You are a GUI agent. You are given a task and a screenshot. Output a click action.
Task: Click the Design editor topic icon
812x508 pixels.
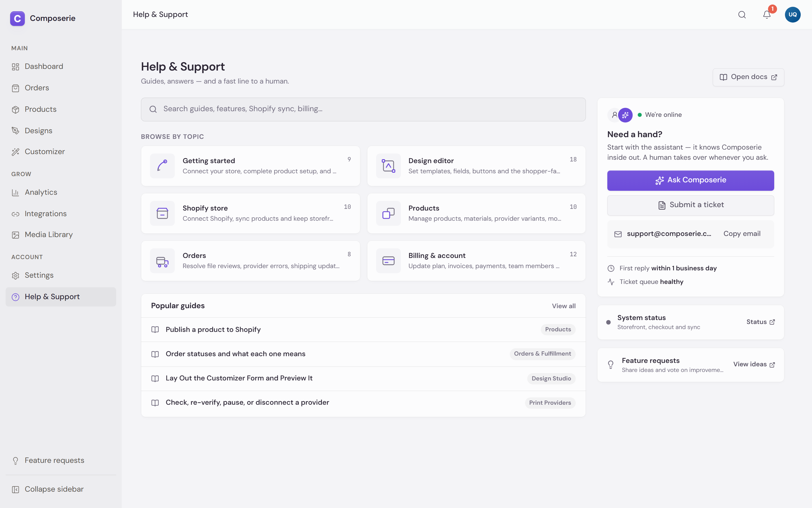tap(388, 166)
